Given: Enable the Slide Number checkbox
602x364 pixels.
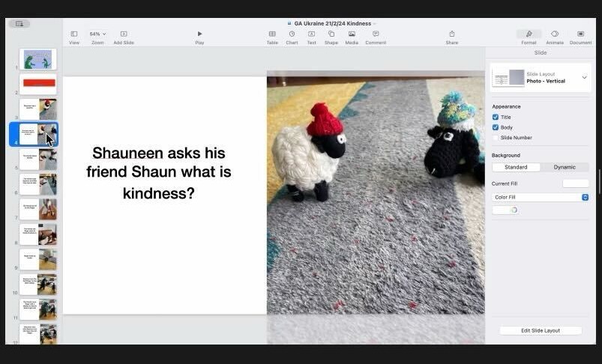Looking at the screenshot, I should coord(496,138).
